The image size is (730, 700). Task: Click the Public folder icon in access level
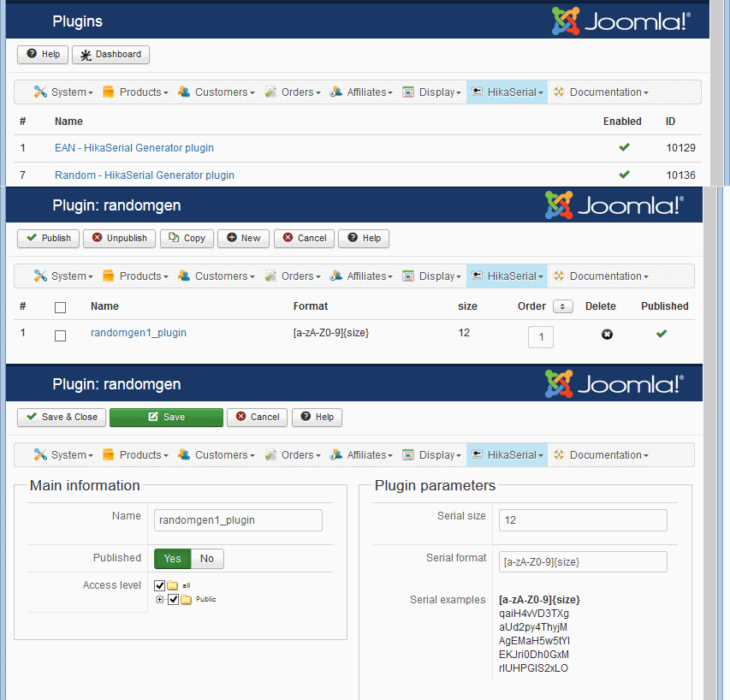[187, 600]
